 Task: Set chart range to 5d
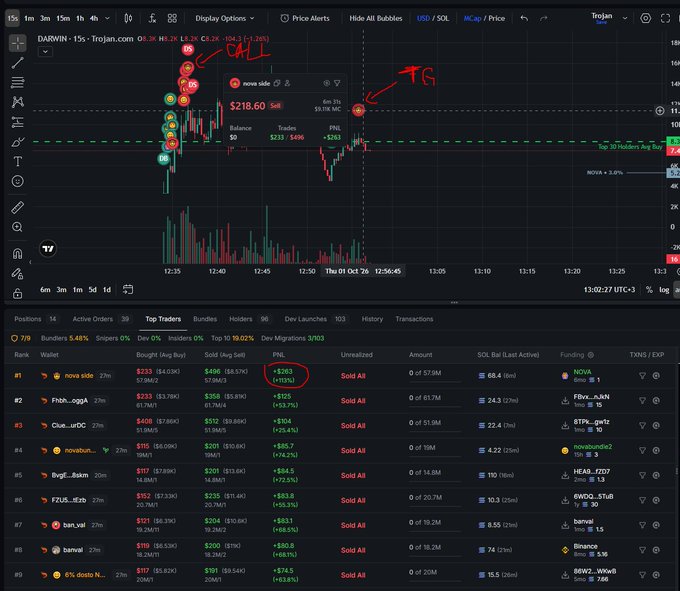pos(92,290)
